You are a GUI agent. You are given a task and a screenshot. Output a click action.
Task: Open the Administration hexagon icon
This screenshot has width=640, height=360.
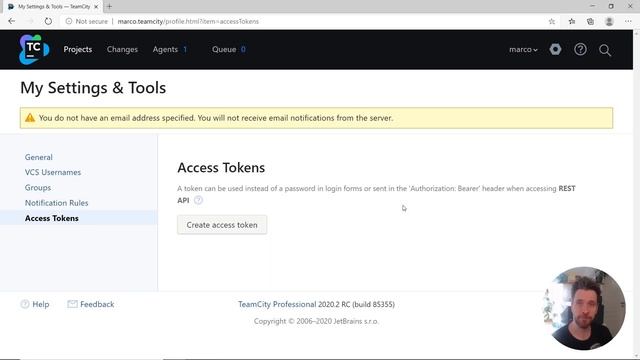555,49
